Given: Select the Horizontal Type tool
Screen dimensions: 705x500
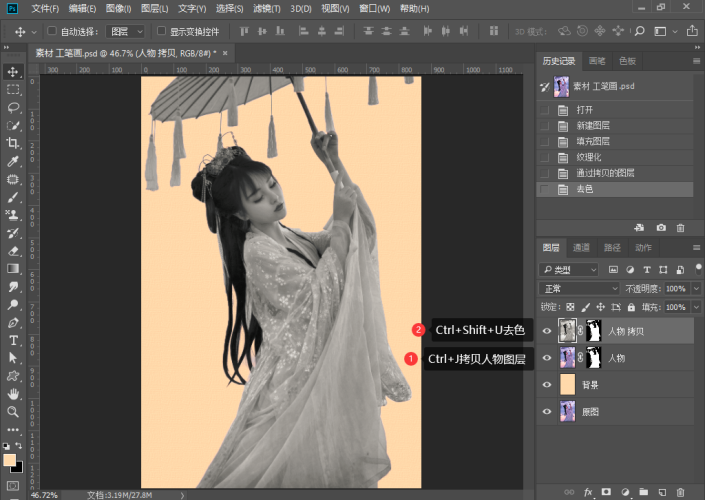Looking at the screenshot, I should [x=13, y=340].
